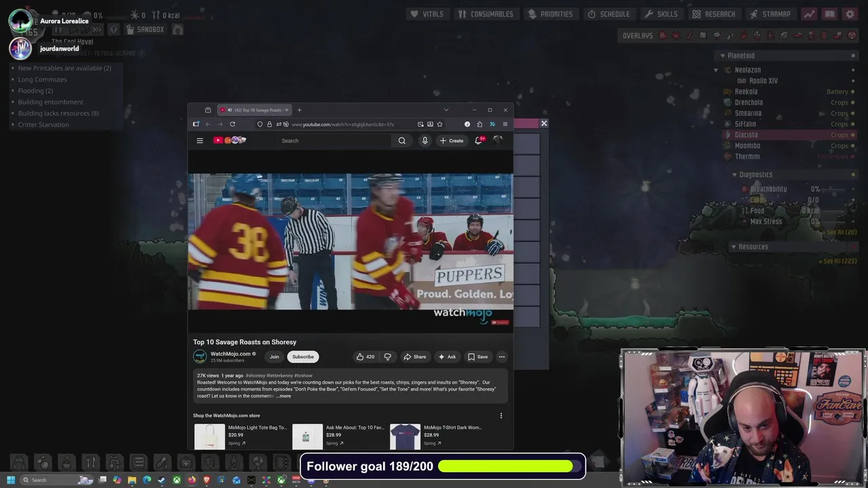Like the video with 420 likes

(x=366, y=357)
